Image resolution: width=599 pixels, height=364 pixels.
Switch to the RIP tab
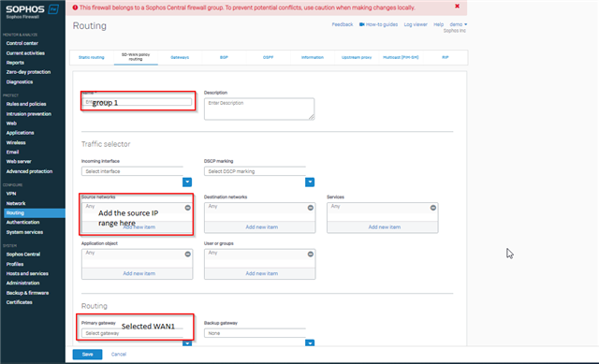coord(446,57)
